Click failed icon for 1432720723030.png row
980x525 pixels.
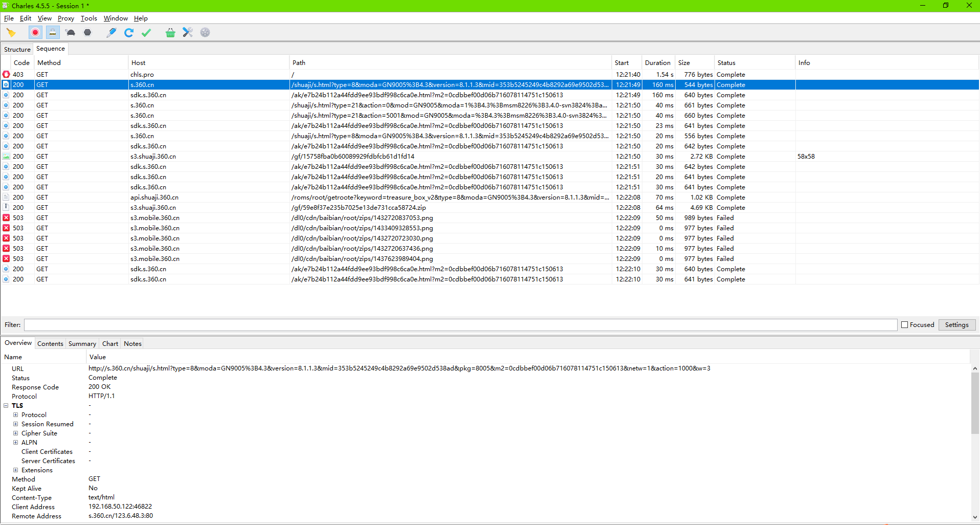click(6, 238)
